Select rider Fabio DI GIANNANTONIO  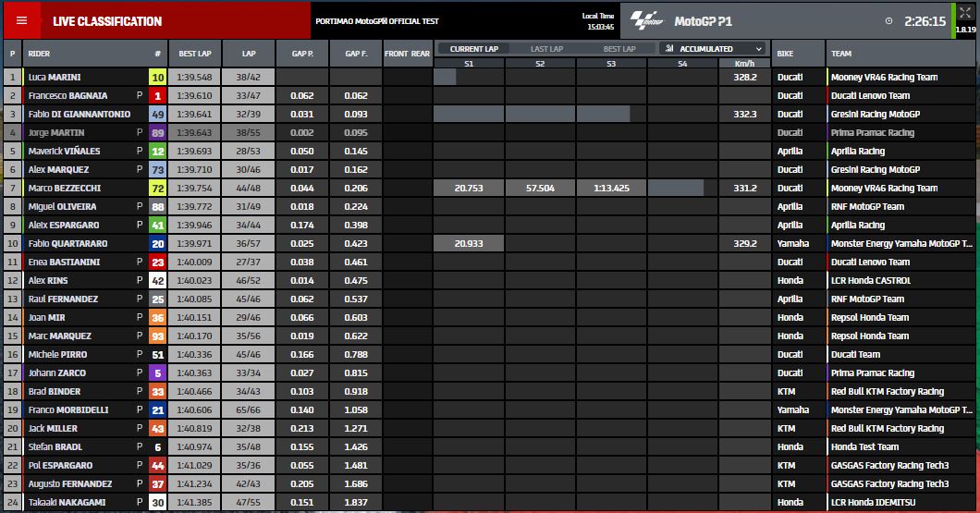(80, 115)
